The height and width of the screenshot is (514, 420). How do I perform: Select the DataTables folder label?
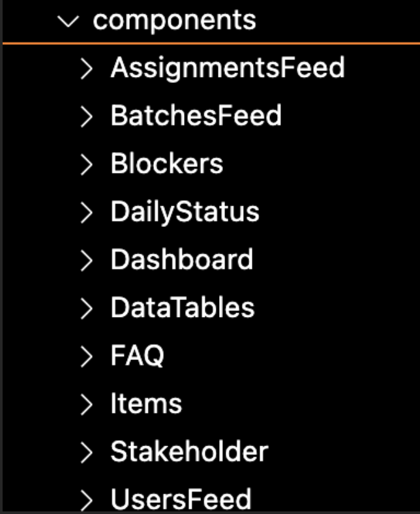pos(182,308)
